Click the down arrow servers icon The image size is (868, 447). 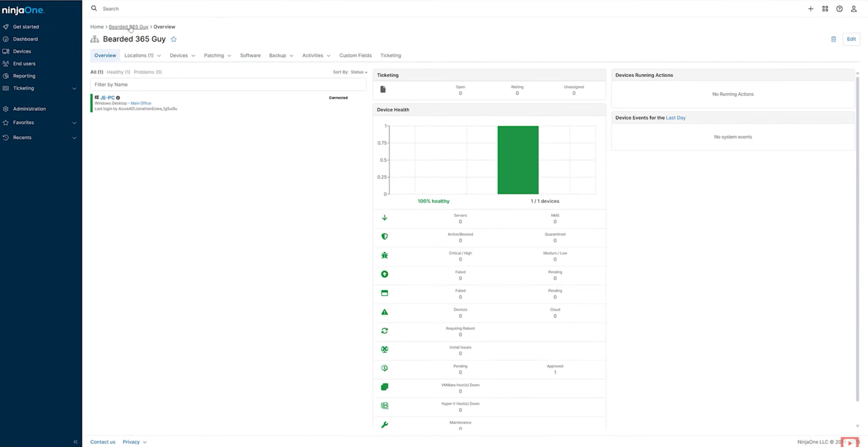[385, 217]
